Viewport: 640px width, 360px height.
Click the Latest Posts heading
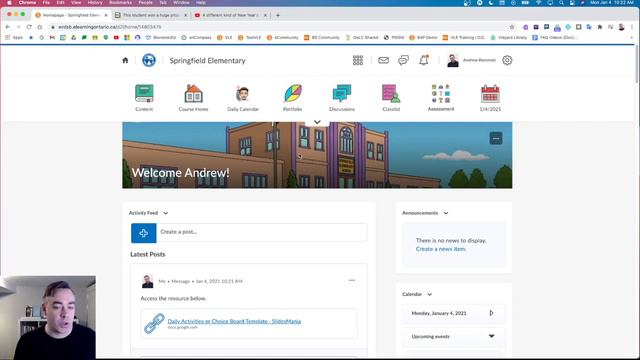point(148,254)
